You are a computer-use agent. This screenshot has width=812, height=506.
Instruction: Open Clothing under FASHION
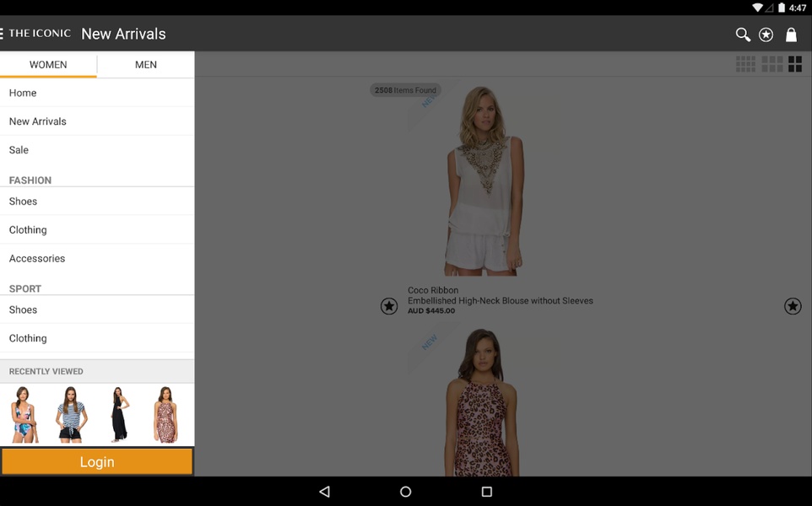pos(97,229)
